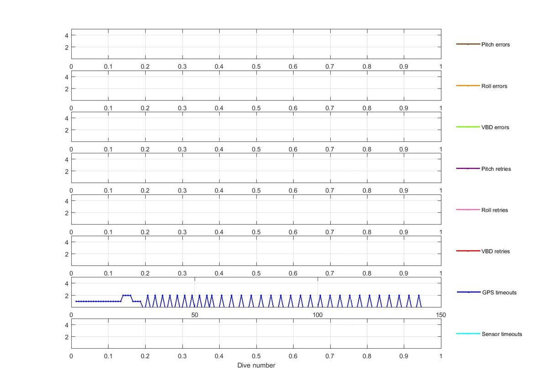Click the "0.9" tick label under Pitch retries plot

click(x=404, y=191)
